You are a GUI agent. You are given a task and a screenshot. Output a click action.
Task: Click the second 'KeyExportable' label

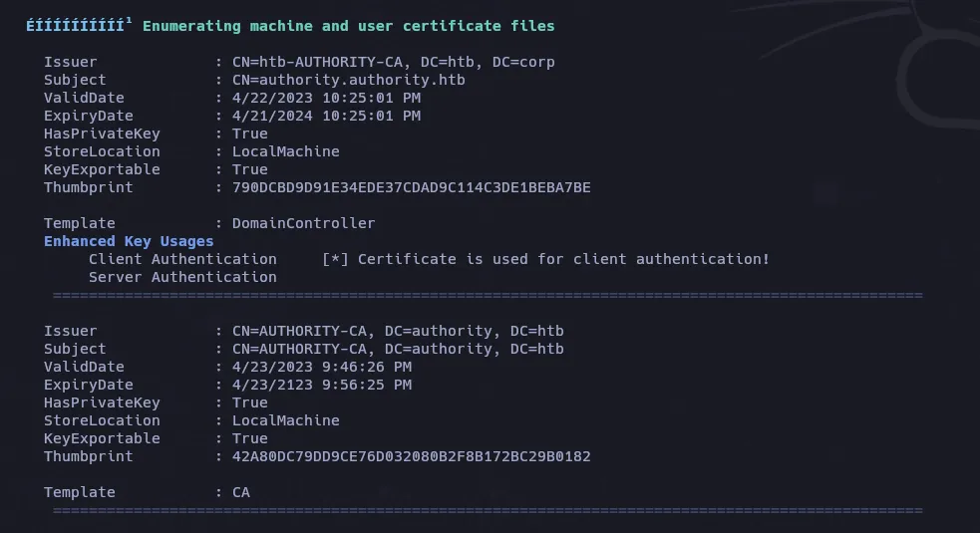(102, 438)
